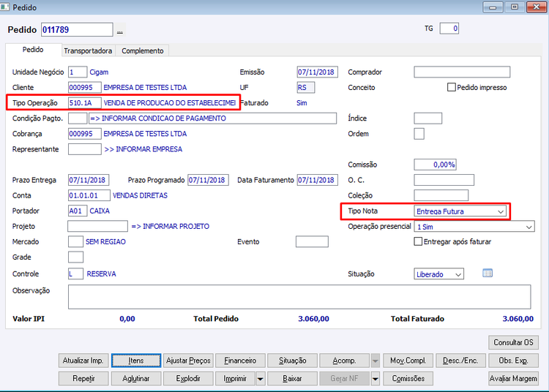
Task: Click the Prazo Entrega date field
Action: pyautogui.click(x=89, y=180)
